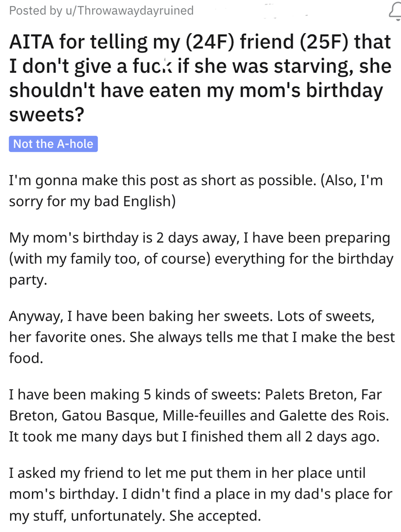Click paragraph starting 'I'm gonna make this post'
Viewport: 401px width, 532px height.
[x=196, y=191]
